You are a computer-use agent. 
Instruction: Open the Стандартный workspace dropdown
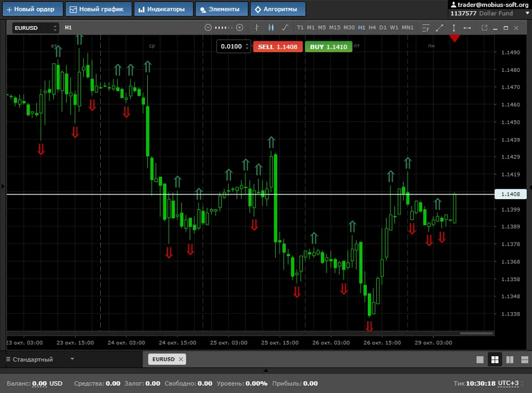tap(40, 359)
